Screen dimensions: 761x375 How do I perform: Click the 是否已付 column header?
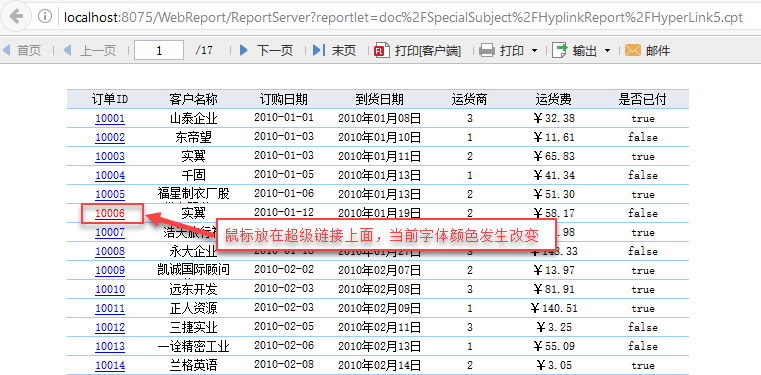click(643, 99)
